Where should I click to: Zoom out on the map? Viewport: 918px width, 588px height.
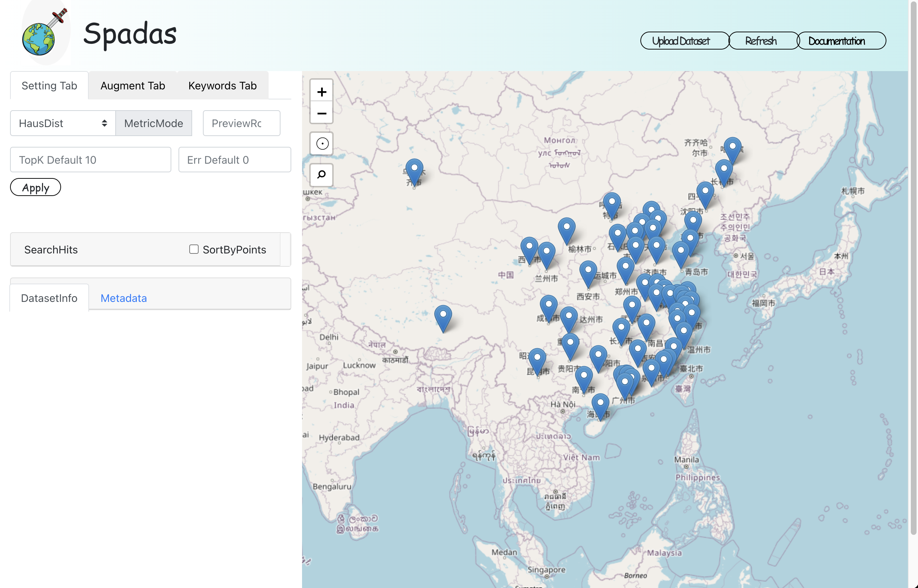[x=321, y=113]
